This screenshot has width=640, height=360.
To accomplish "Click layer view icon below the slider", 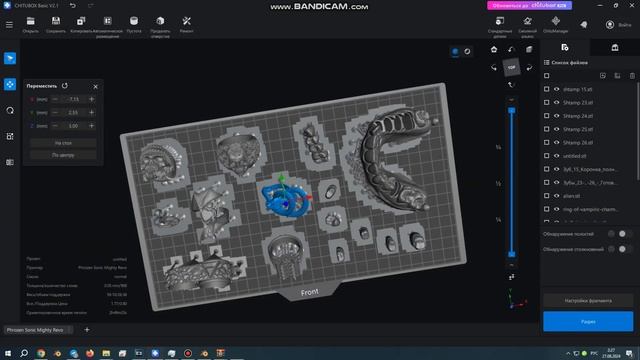I will (511, 278).
